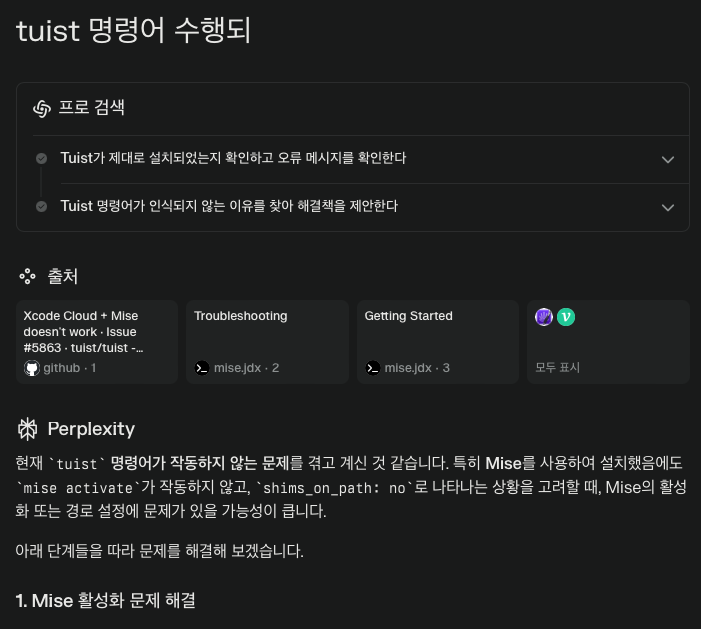Click the GitHub icon on first source card

(x=32, y=368)
